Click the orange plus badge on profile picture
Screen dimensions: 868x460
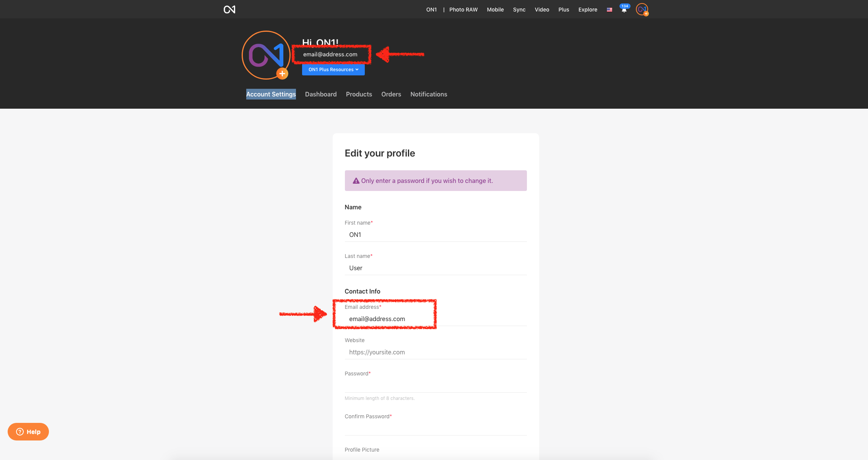[282, 73]
